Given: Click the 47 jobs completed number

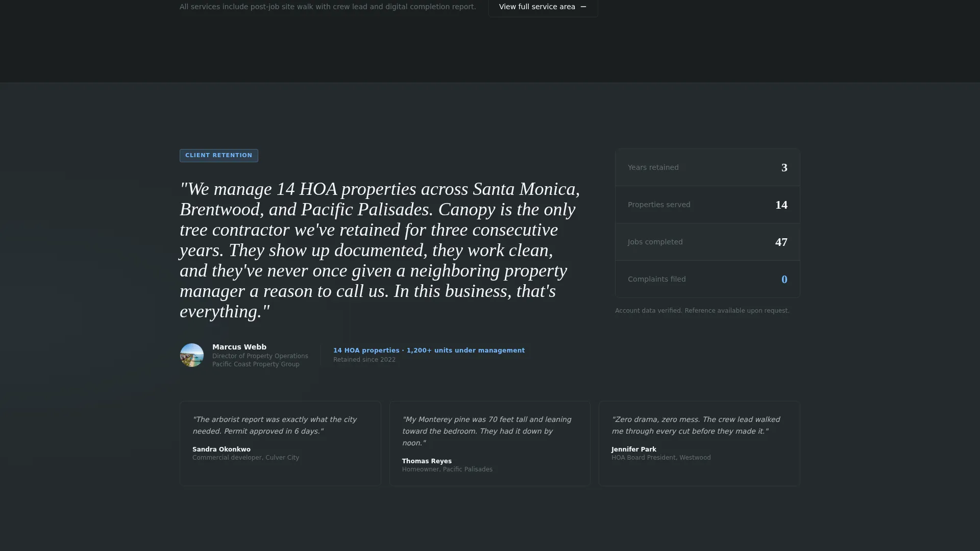Looking at the screenshot, I should pyautogui.click(x=781, y=242).
